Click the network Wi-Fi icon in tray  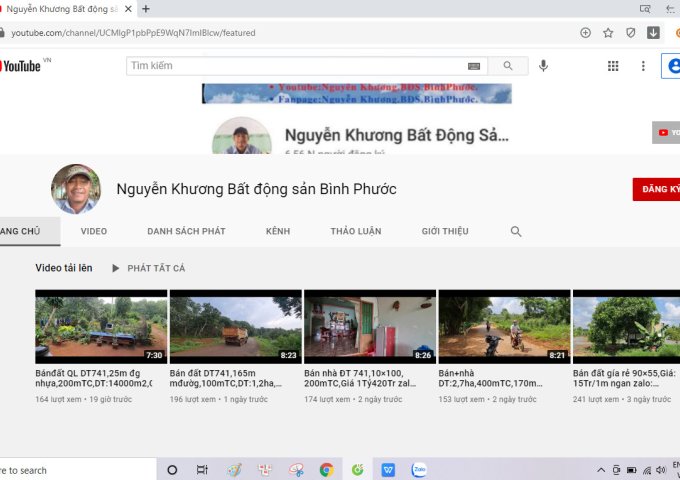coord(647,470)
